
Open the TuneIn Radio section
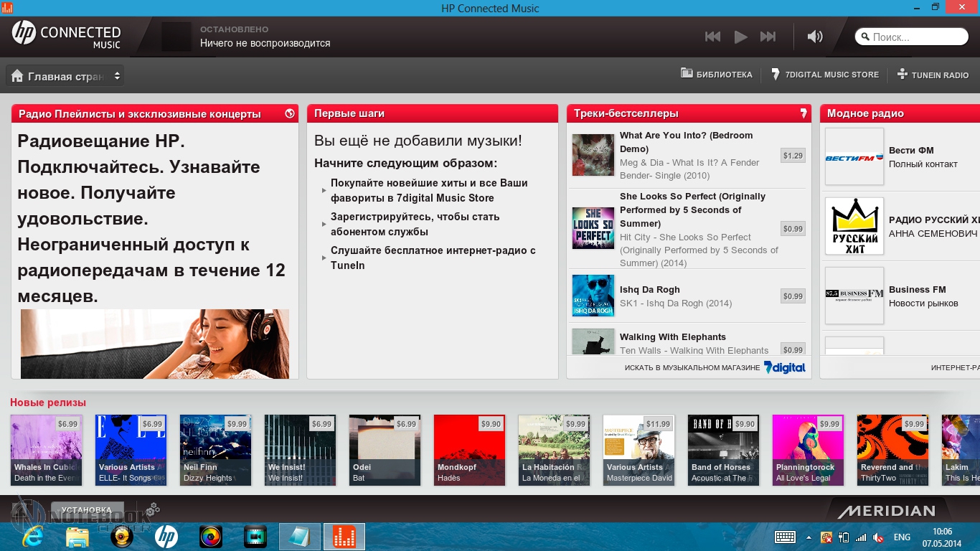coord(933,75)
